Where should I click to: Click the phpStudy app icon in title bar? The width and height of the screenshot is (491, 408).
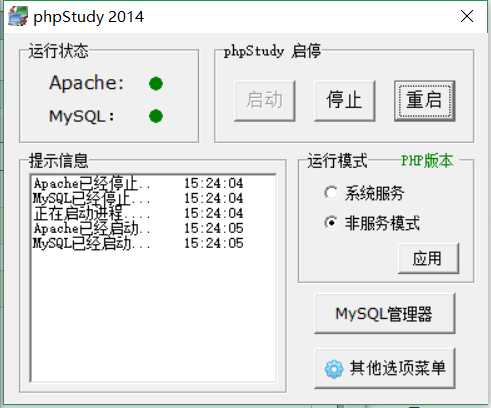[x=18, y=16]
